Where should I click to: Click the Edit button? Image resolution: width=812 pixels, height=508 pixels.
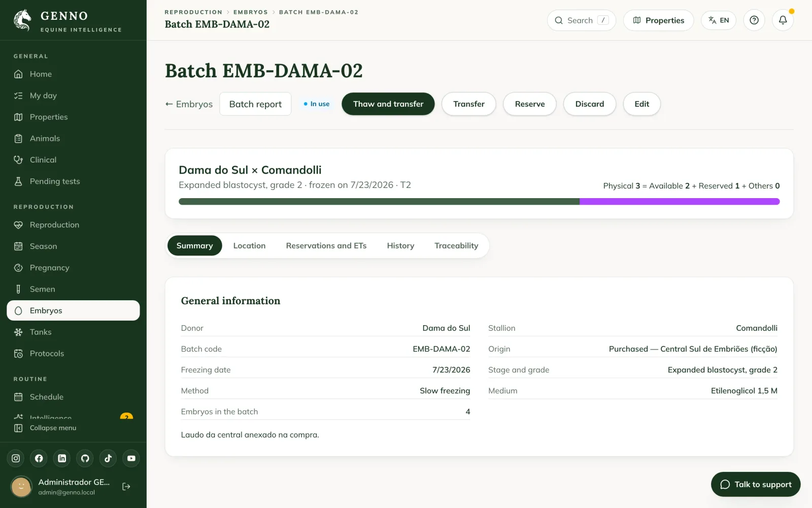tap(641, 104)
